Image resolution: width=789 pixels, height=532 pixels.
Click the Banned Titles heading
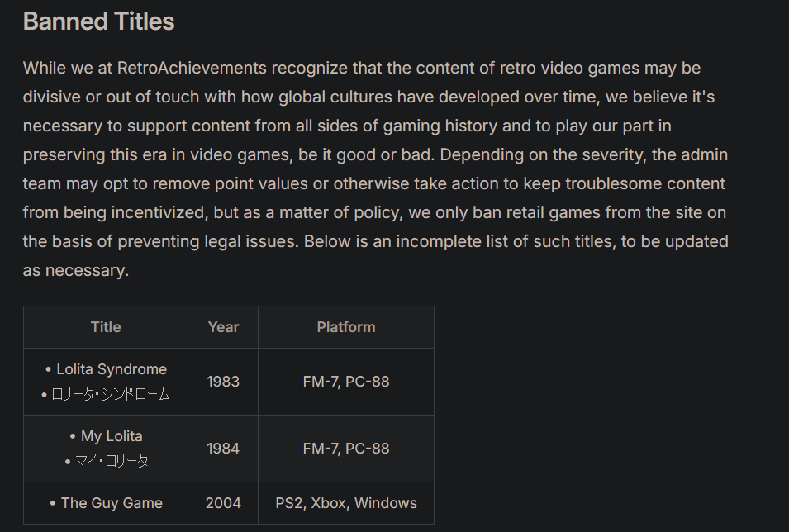tap(98, 21)
